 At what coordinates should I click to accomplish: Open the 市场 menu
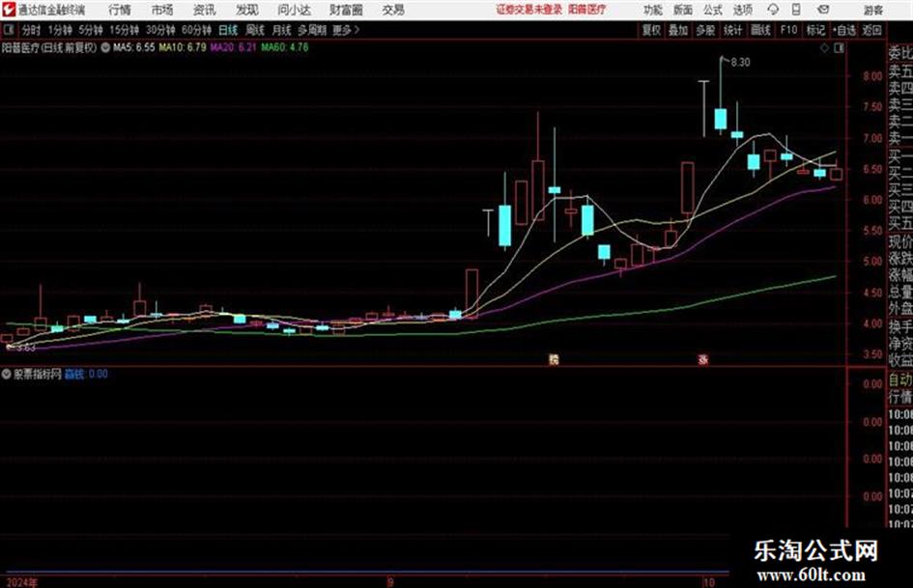coord(162,10)
